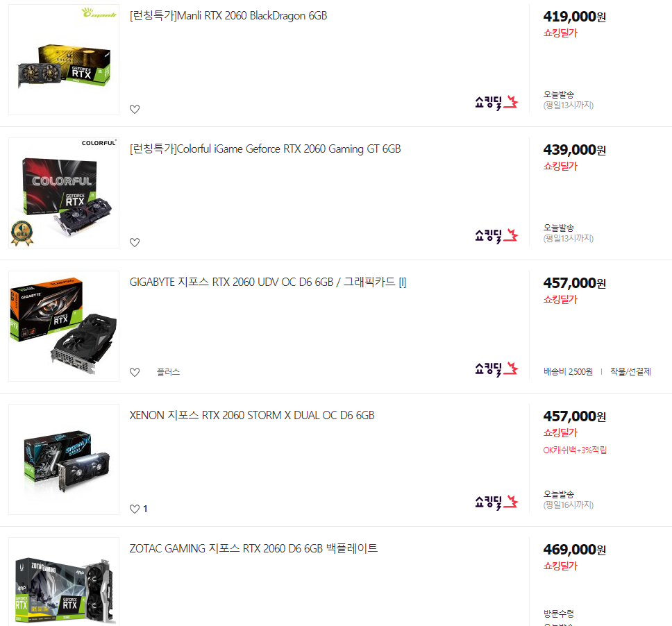Click the 플러스 label on GIGABYTE listing
Screen dimensions: 672x626
169,373
